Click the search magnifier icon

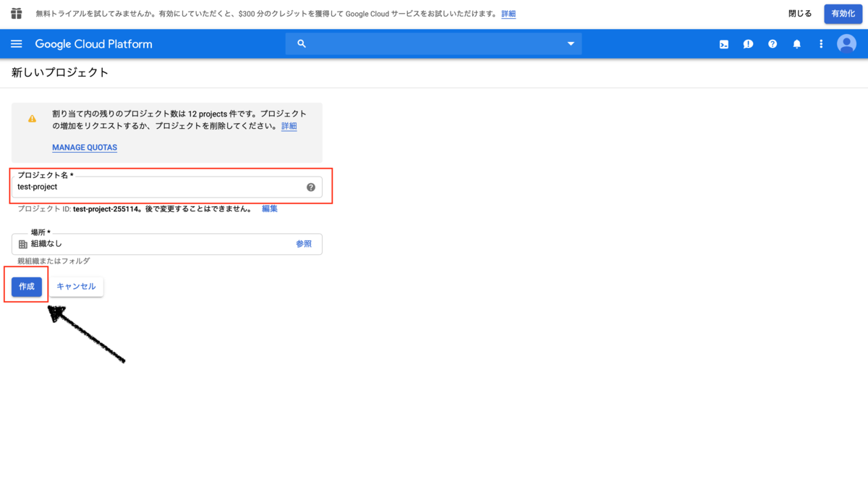(x=302, y=44)
